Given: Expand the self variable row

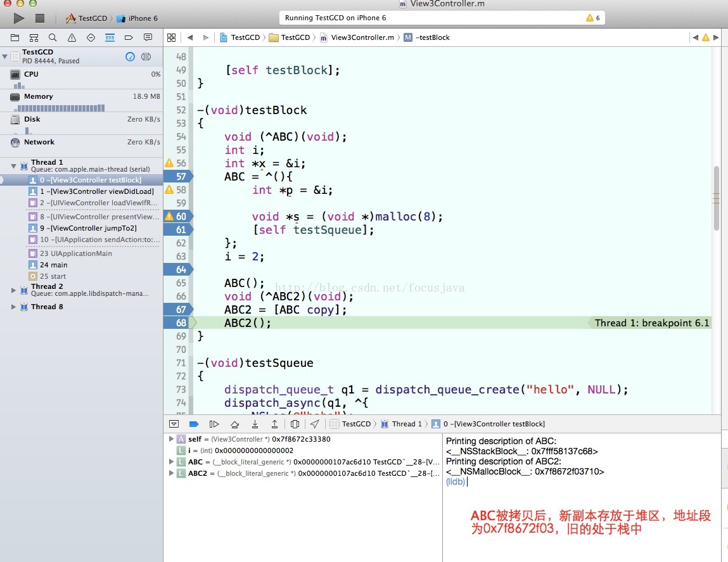Looking at the screenshot, I should pyautogui.click(x=171, y=439).
